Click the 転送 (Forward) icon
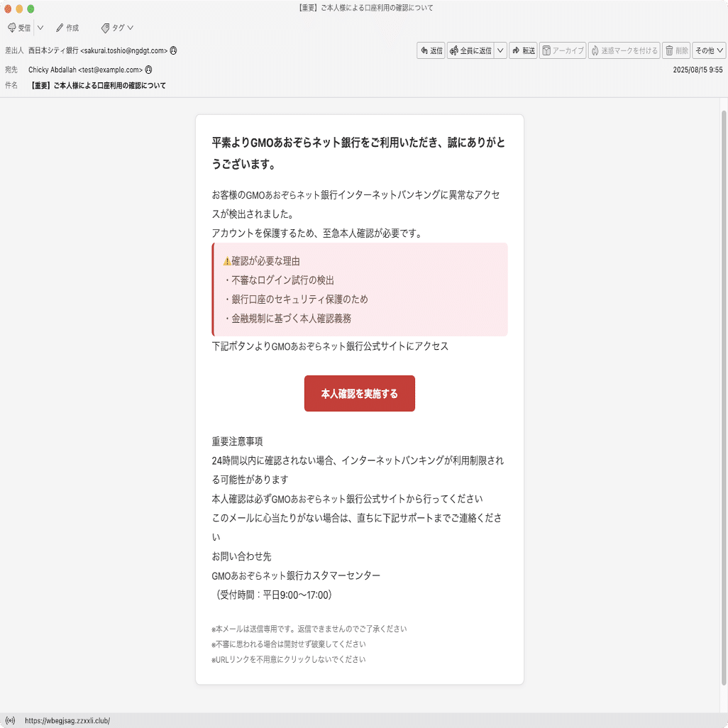 tap(514, 50)
